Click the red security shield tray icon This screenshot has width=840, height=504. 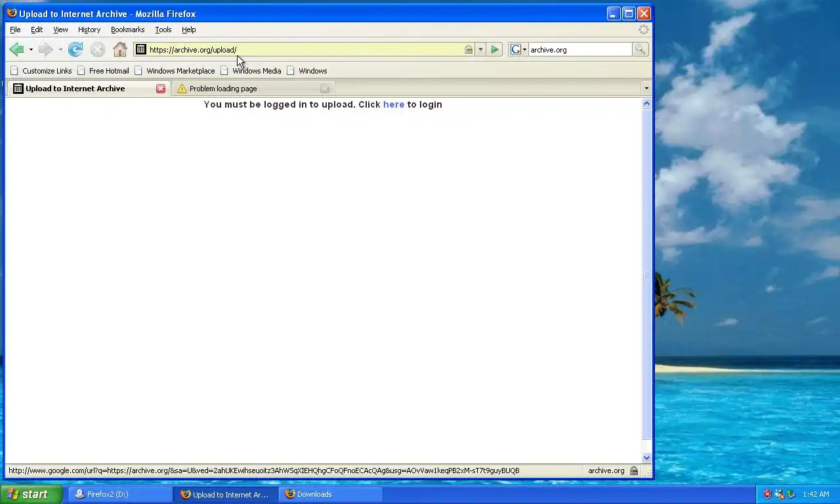coord(767,494)
